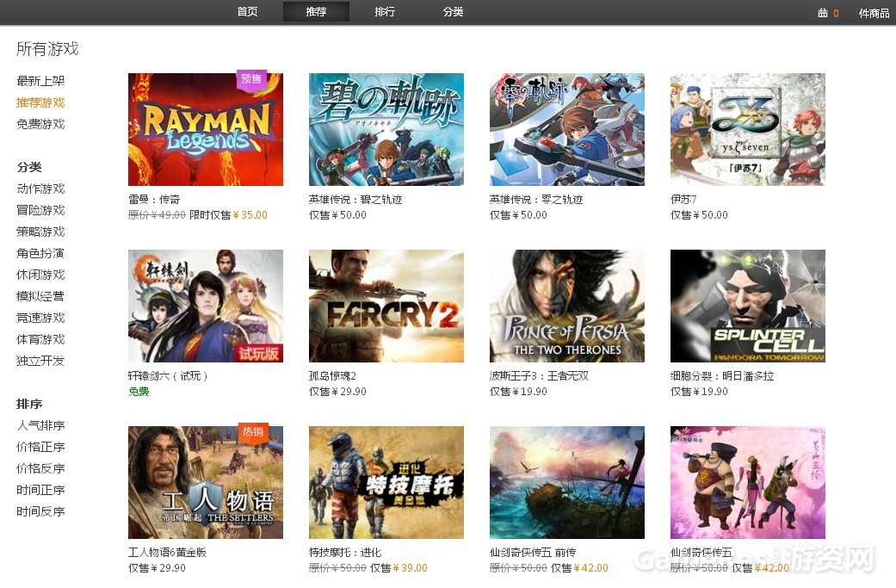Filter by 免费游戏
This screenshot has width=896, height=588.
[x=40, y=124]
